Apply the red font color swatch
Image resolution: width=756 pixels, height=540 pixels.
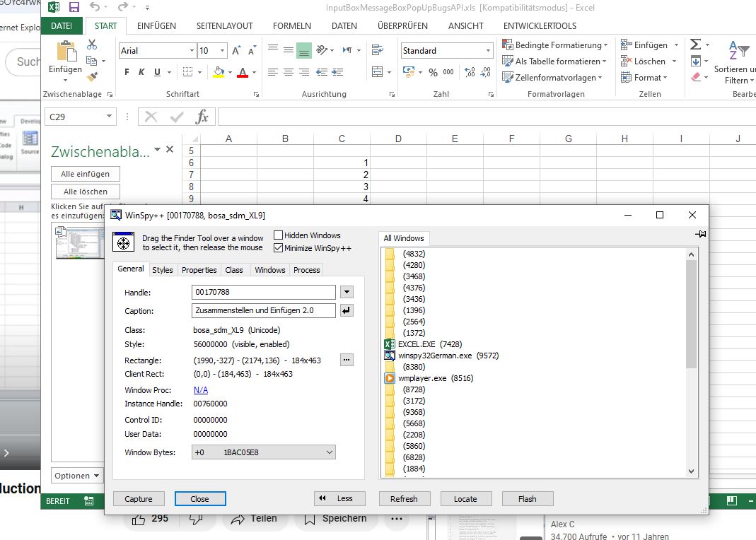[243, 72]
